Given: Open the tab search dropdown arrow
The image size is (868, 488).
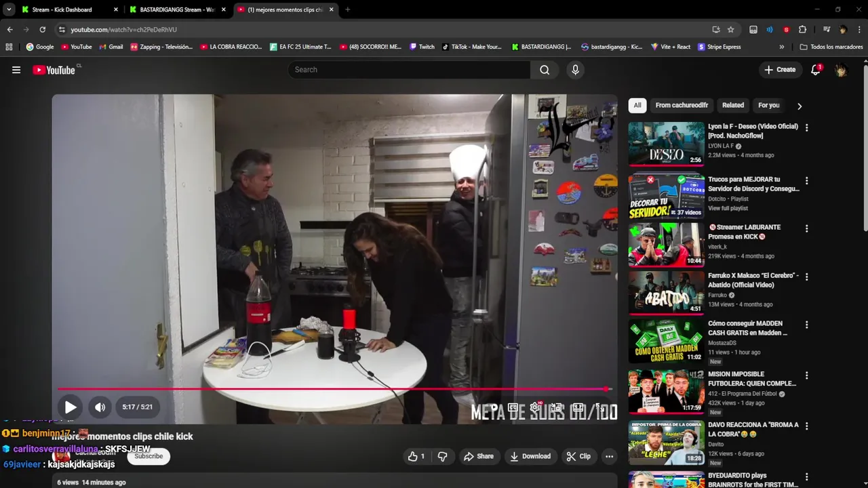Looking at the screenshot, I should pyautogui.click(x=8, y=9).
